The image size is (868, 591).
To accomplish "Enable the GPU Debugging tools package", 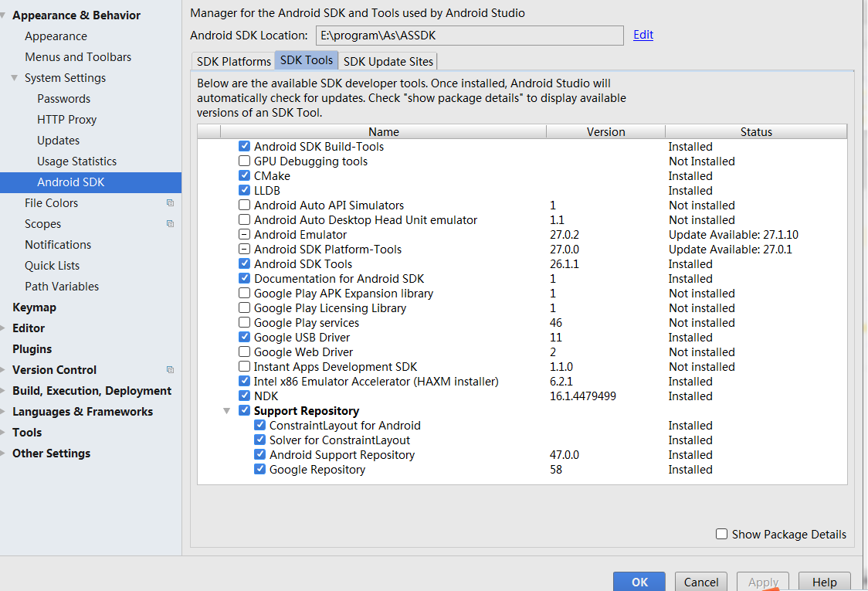I will pos(244,161).
